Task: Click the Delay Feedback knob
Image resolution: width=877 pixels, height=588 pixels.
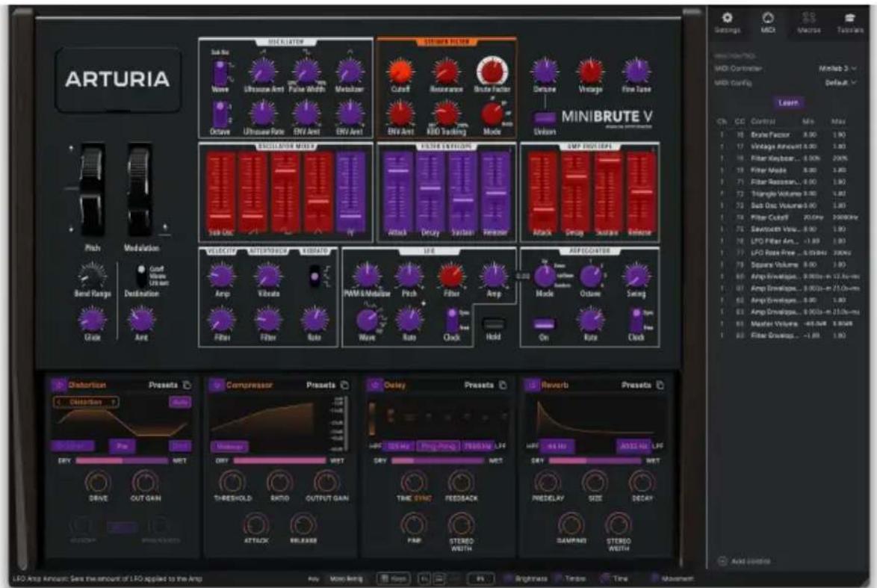Action: [x=461, y=482]
